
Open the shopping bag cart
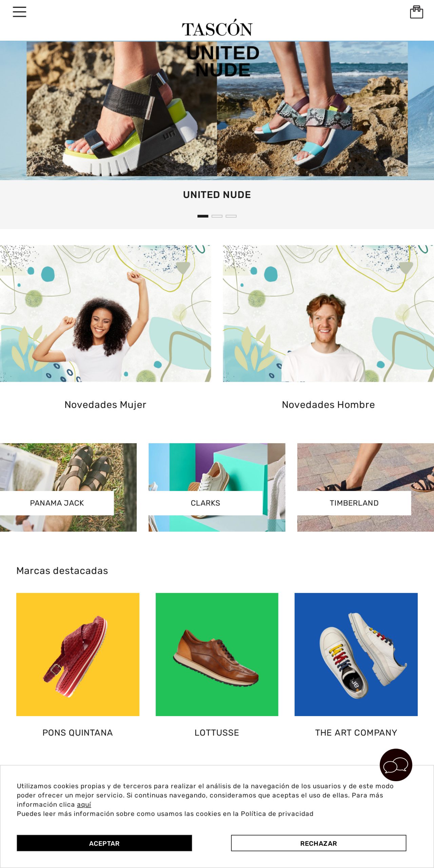tap(416, 12)
